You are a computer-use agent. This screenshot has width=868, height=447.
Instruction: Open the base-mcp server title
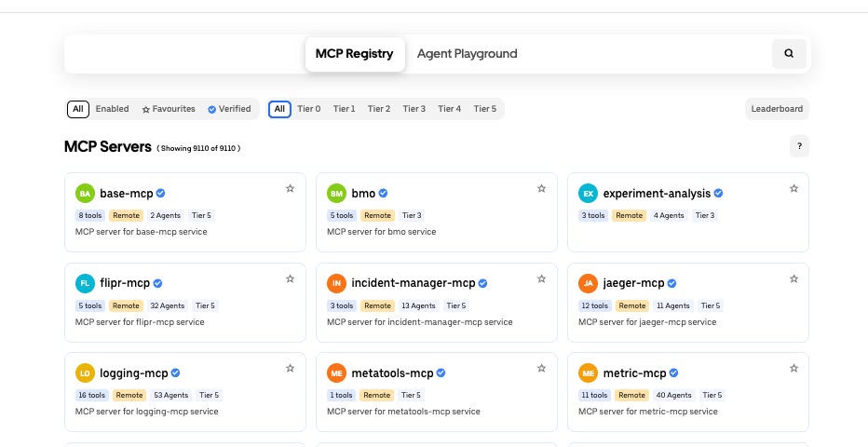click(x=127, y=194)
